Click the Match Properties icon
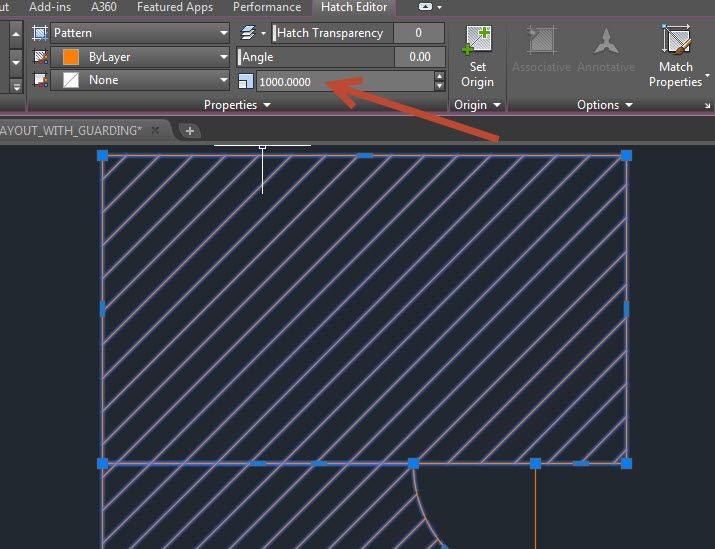 pos(676,40)
